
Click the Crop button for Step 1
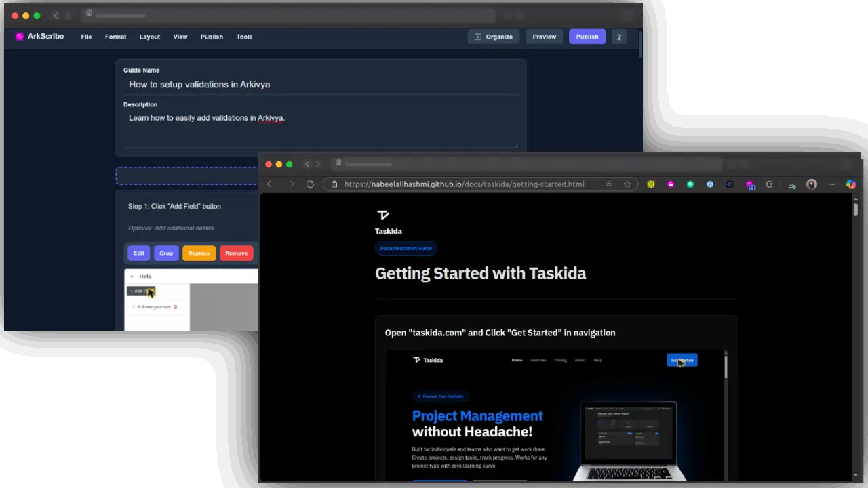166,253
